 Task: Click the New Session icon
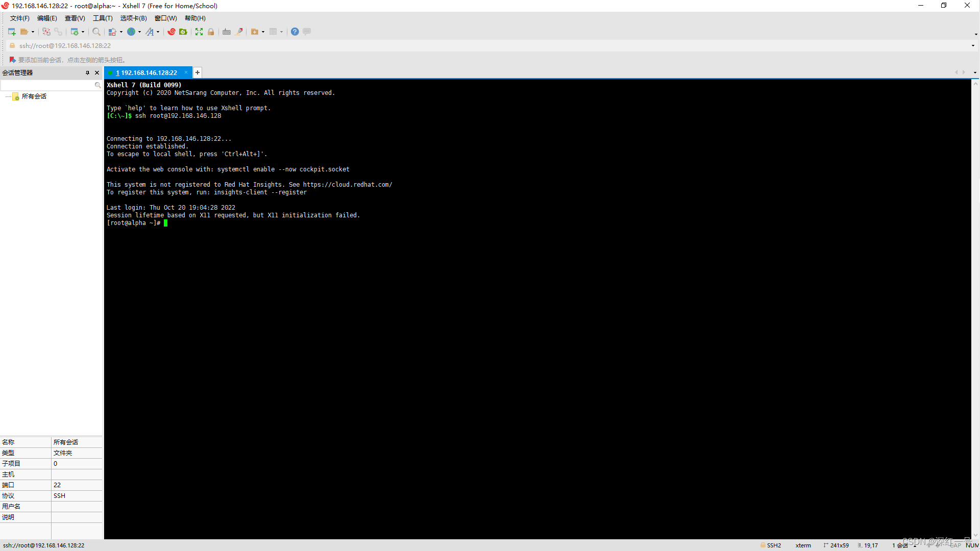[x=12, y=32]
